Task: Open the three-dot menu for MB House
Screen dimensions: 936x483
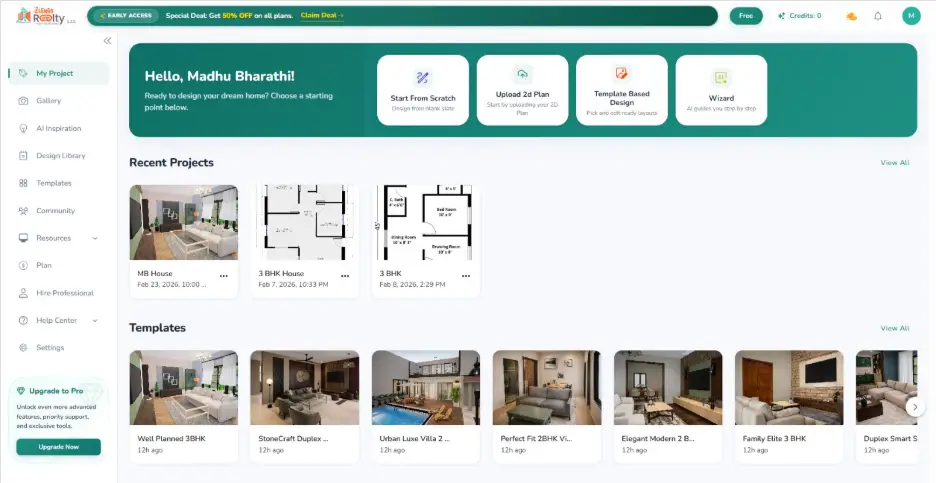Action: [224, 276]
